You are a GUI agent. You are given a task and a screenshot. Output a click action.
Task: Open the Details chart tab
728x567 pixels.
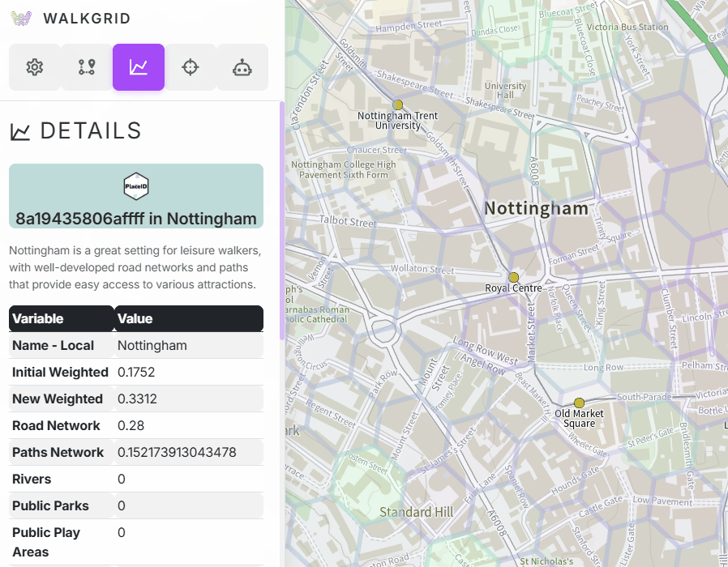click(139, 67)
